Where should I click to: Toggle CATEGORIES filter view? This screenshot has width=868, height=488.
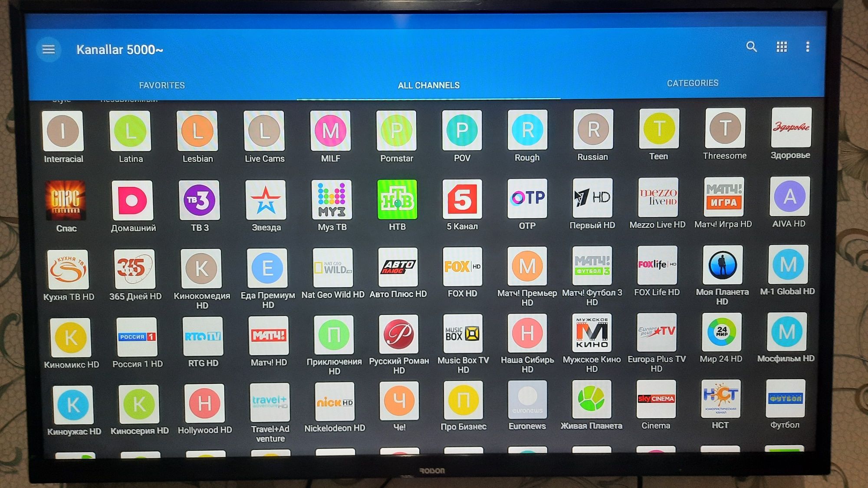point(694,82)
